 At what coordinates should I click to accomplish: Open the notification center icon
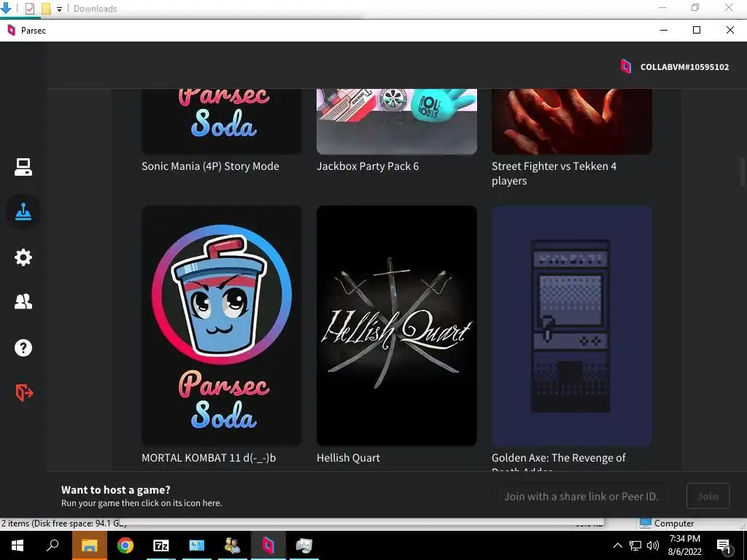point(724,545)
